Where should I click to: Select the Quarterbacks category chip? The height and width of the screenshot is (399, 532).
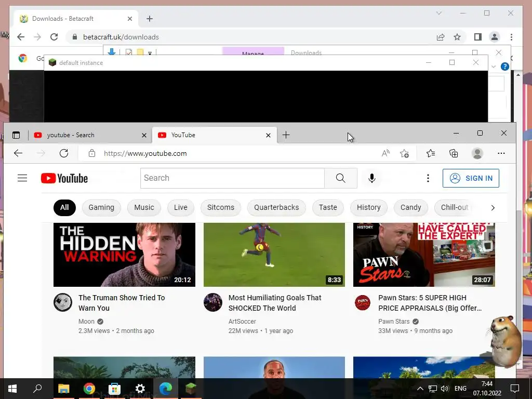(276, 207)
